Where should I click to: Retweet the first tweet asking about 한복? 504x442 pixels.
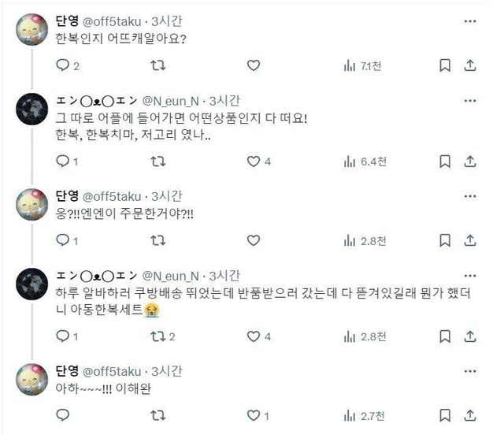(158, 66)
